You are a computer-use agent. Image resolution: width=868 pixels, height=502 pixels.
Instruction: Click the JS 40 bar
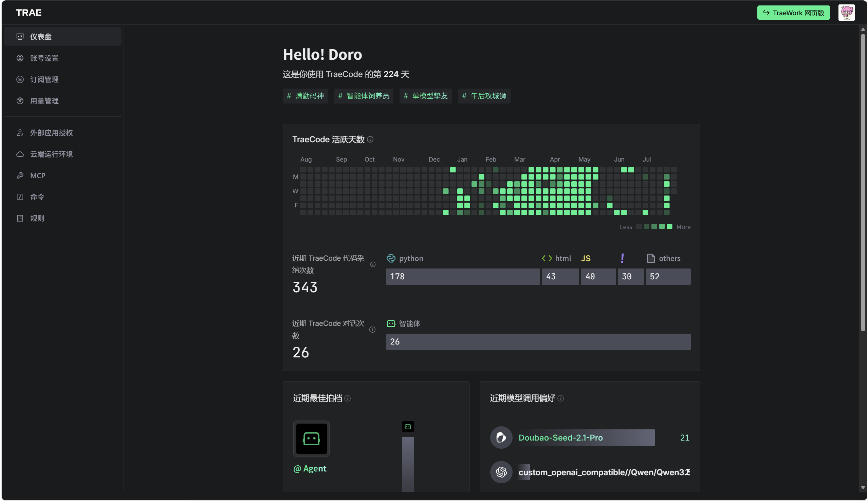tap(598, 277)
